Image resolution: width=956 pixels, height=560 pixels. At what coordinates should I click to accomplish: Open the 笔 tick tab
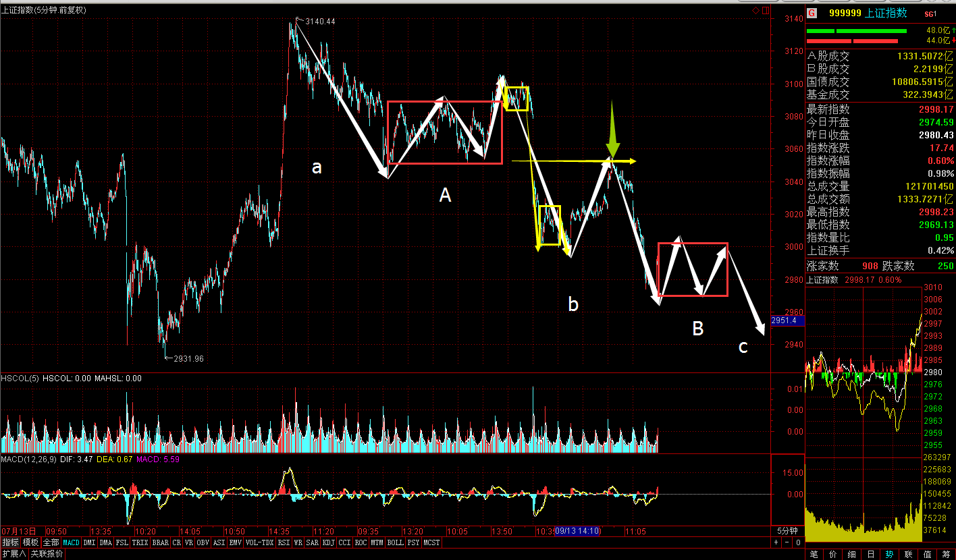pyautogui.click(x=814, y=554)
